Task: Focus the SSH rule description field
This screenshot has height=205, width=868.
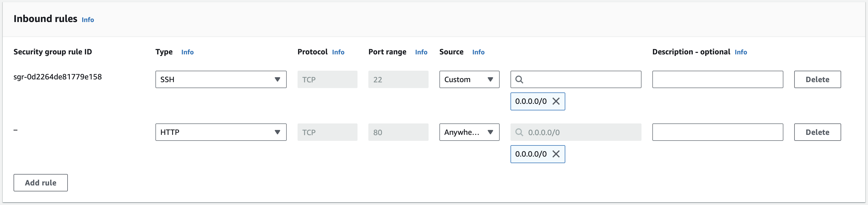Action: coord(717,80)
